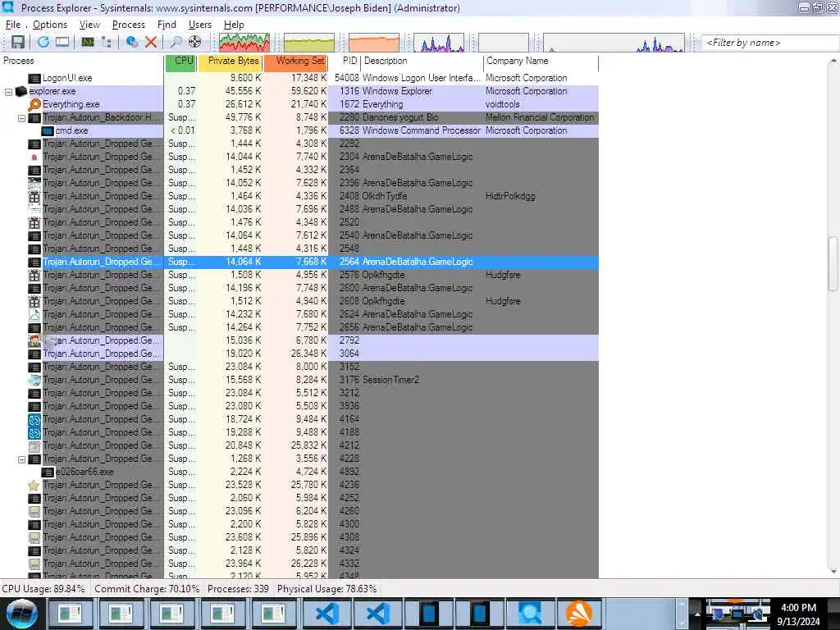Collapse the explorer.exe tree node

(x=8, y=92)
